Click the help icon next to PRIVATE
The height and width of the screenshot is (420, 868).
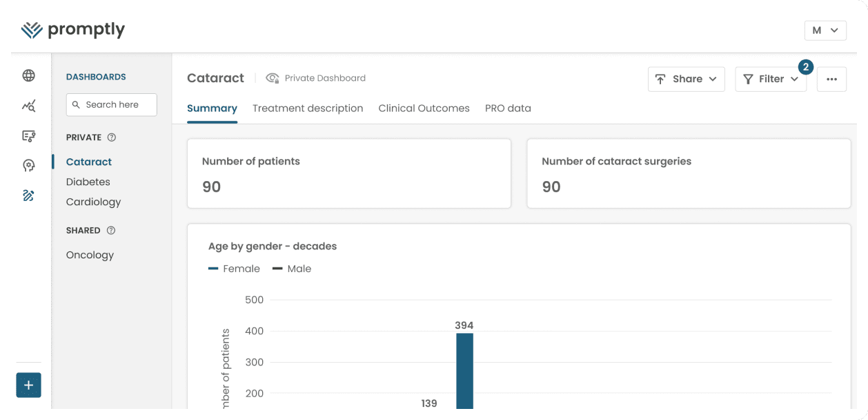pos(112,137)
